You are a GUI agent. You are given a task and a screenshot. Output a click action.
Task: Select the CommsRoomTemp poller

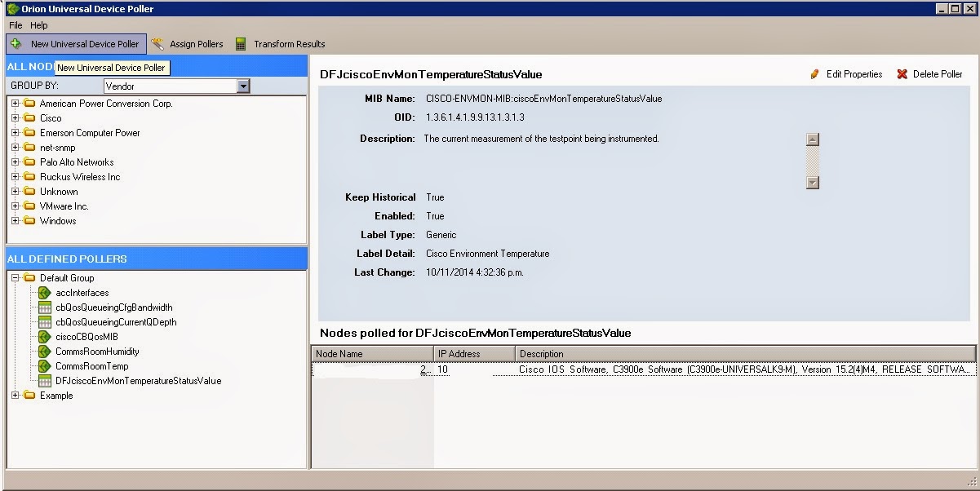tap(92, 366)
